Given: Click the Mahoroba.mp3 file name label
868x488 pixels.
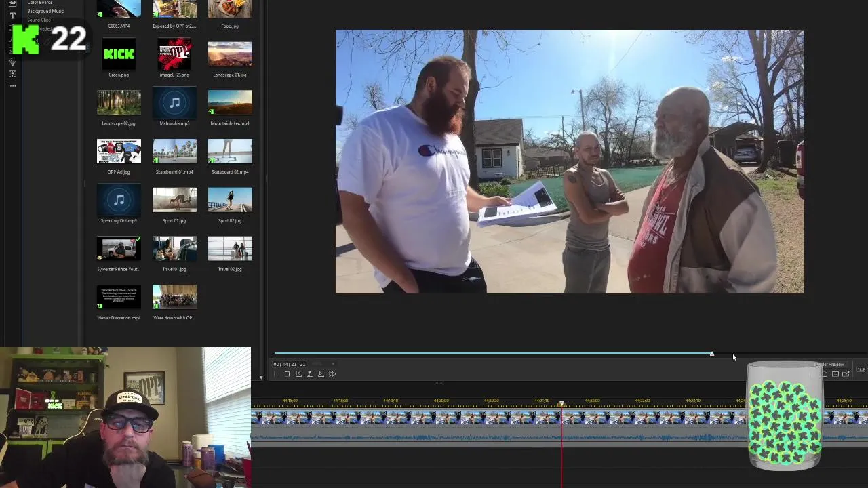Looking at the screenshot, I should coord(174,123).
